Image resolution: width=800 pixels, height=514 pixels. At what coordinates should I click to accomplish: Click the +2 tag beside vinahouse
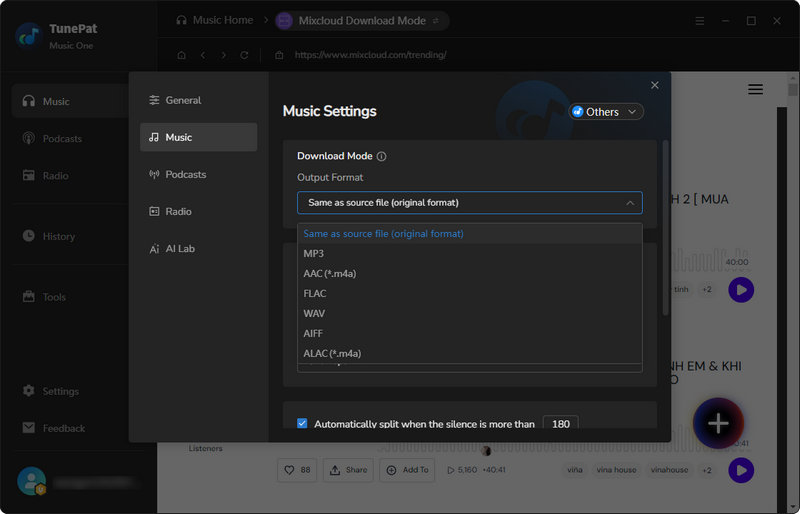(x=707, y=470)
